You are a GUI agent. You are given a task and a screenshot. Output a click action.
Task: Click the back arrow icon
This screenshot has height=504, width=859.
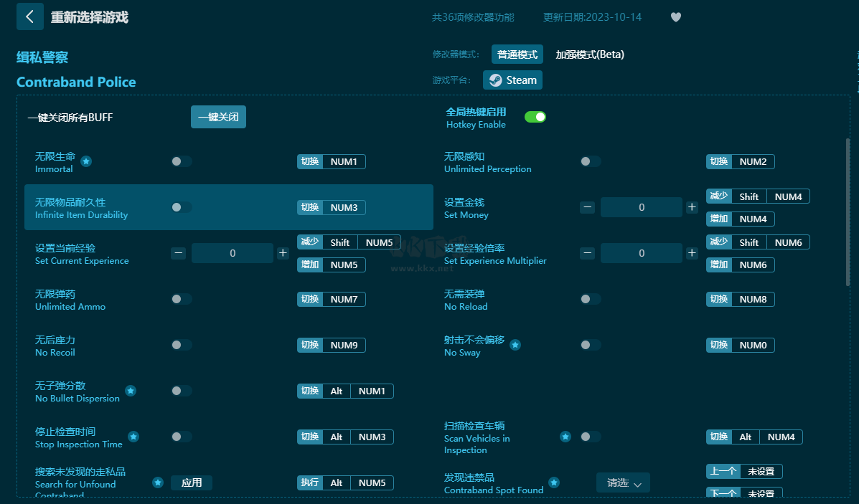tap(29, 16)
